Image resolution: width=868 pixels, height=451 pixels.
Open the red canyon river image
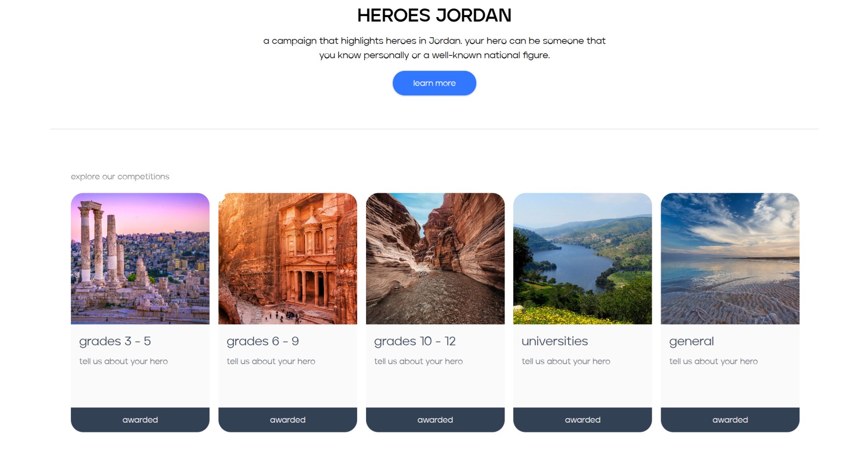click(435, 259)
